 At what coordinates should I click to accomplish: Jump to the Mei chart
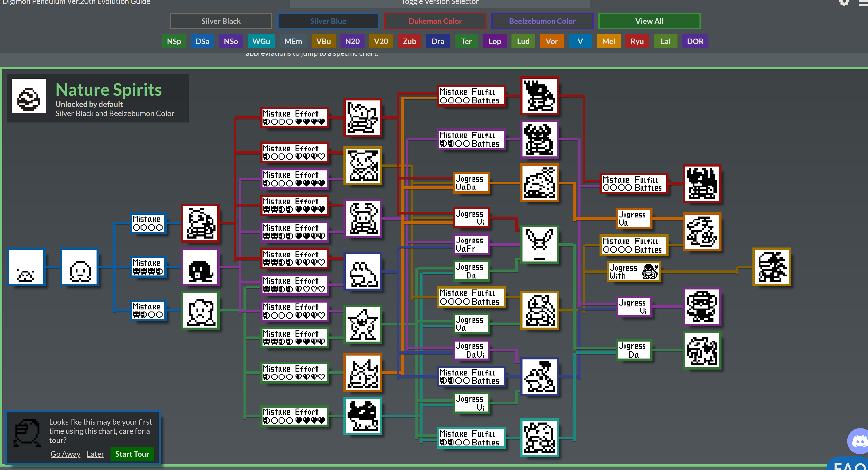tap(608, 41)
